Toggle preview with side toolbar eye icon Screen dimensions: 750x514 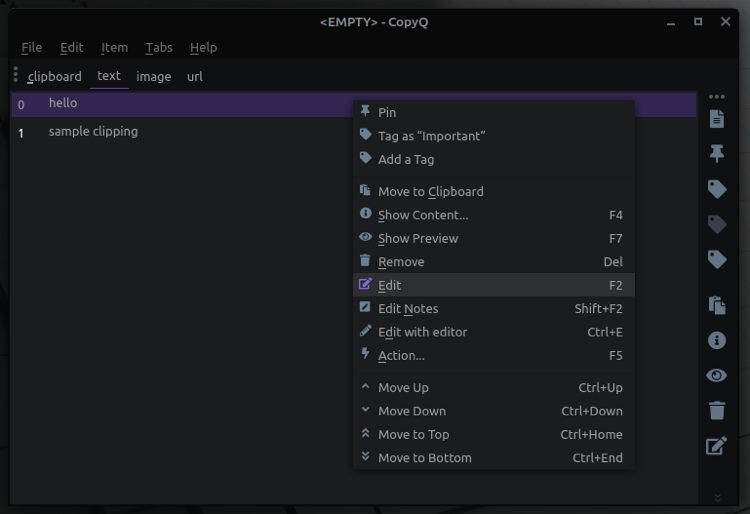(x=717, y=375)
